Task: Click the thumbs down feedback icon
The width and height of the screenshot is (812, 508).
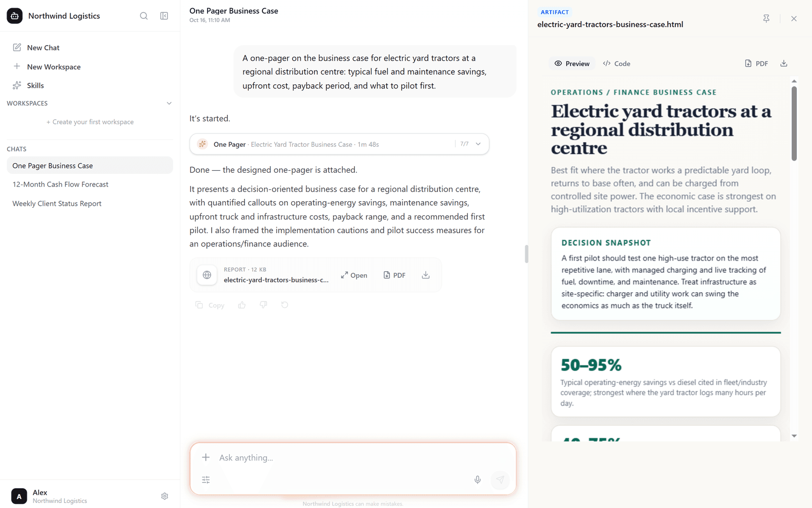Action: click(263, 305)
